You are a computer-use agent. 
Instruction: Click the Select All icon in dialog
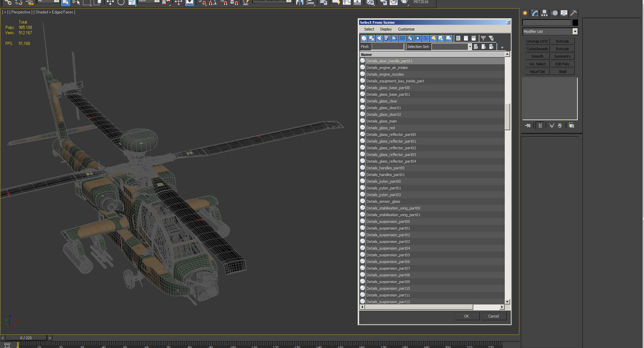(458, 38)
